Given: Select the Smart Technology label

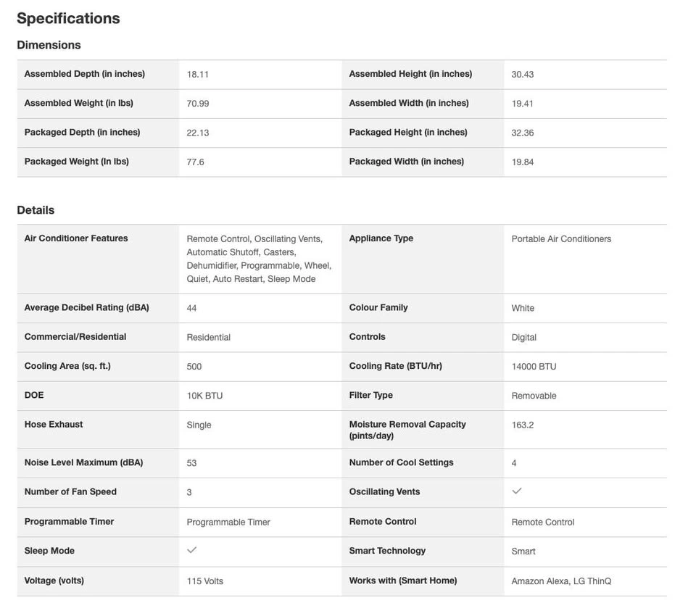Looking at the screenshot, I should 387,551.
